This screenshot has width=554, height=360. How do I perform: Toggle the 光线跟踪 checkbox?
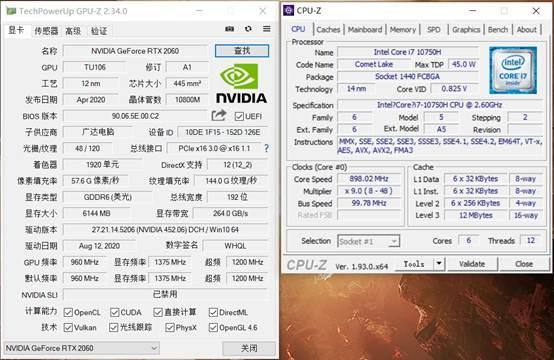pyautogui.click(x=113, y=327)
